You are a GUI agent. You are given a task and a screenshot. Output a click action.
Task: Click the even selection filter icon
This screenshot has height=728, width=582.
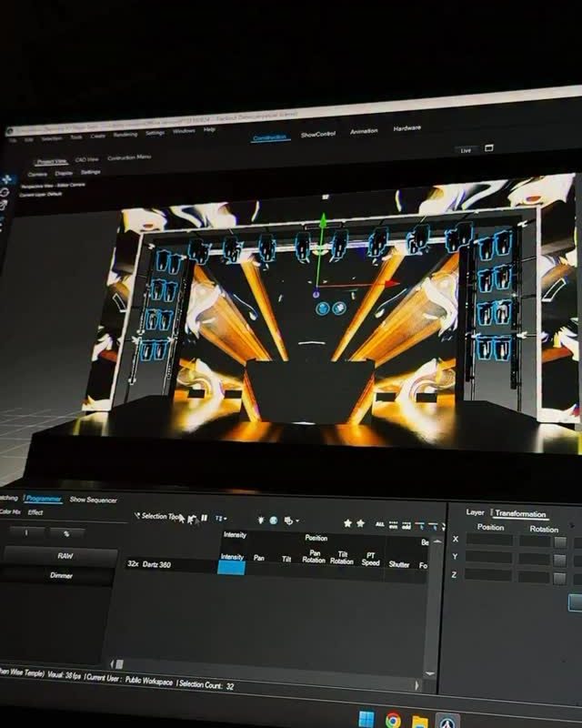393,525
